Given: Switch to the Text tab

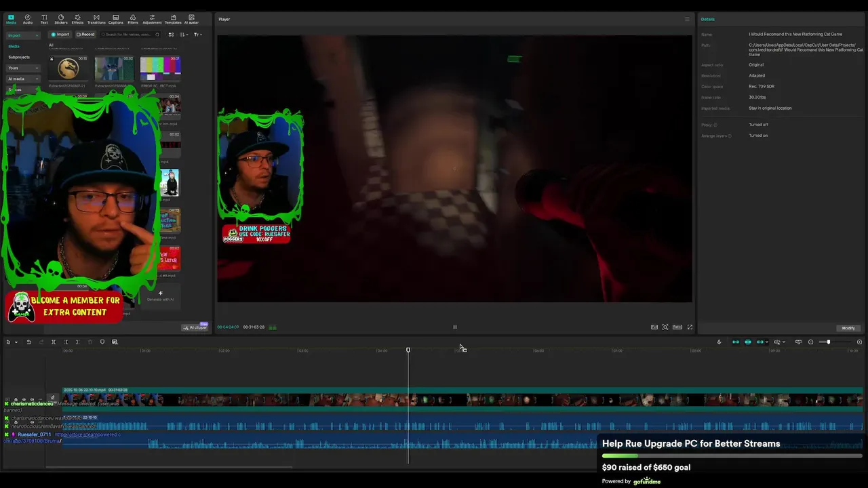Looking at the screenshot, I should 44,19.
